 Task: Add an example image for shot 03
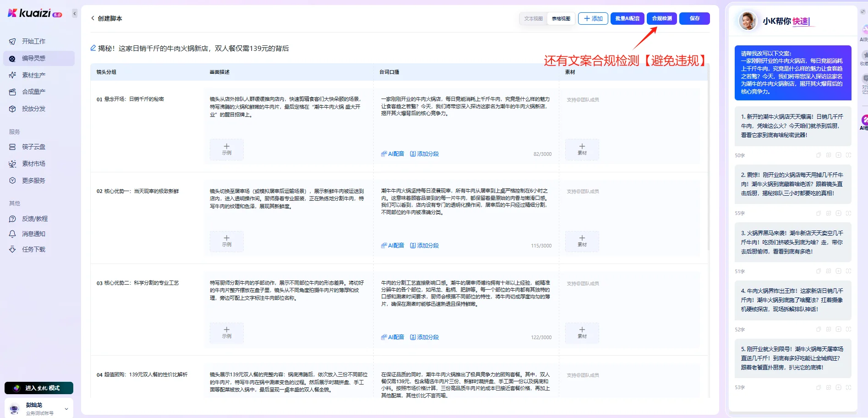pyautogui.click(x=227, y=333)
